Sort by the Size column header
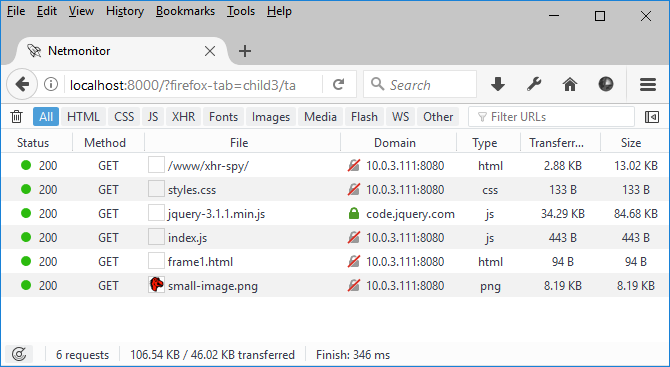Image resolution: width=670 pixels, height=367 pixels. tap(635, 142)
